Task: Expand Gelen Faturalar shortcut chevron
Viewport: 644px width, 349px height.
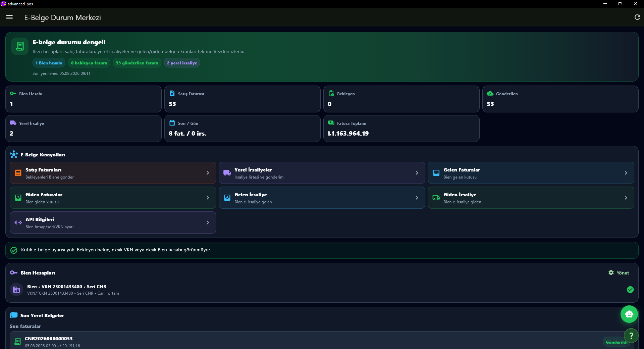Action: pos(626,173)
